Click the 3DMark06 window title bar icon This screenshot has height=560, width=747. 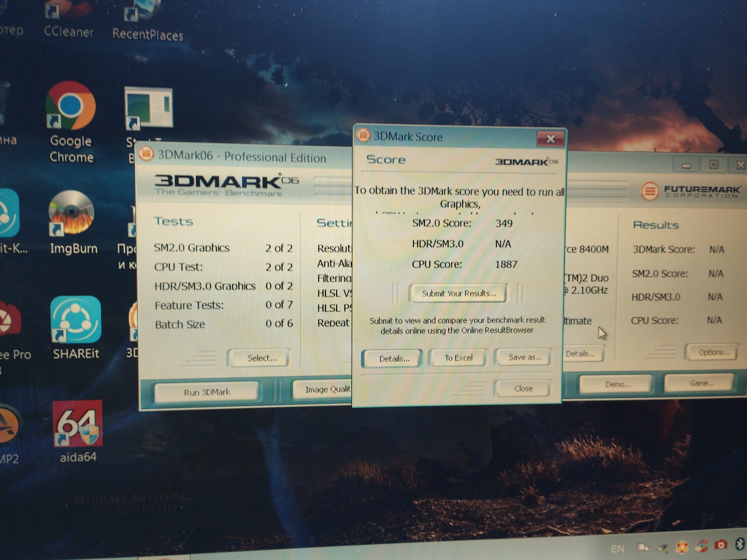point(146,154)
